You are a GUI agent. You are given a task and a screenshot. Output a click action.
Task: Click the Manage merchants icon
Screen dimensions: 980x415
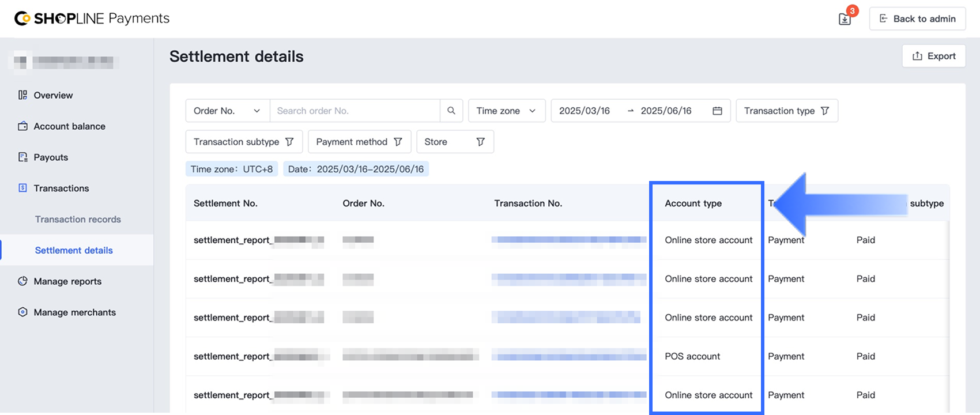pos(22,312)
